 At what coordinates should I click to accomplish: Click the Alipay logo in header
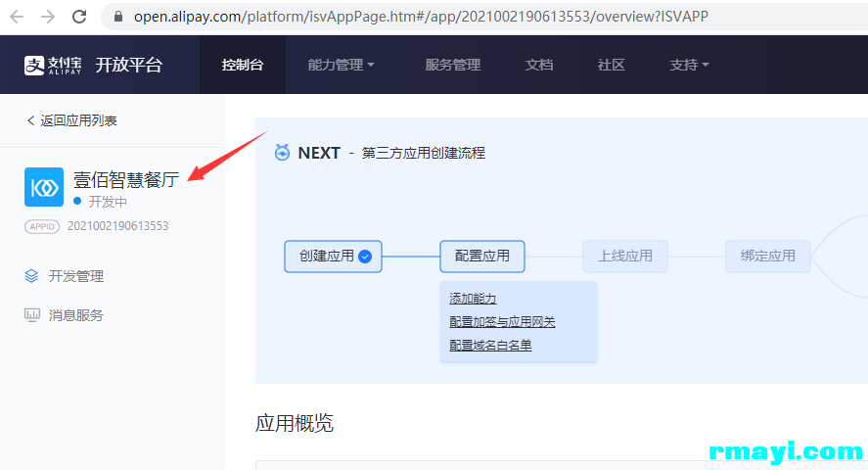[53, 65]
